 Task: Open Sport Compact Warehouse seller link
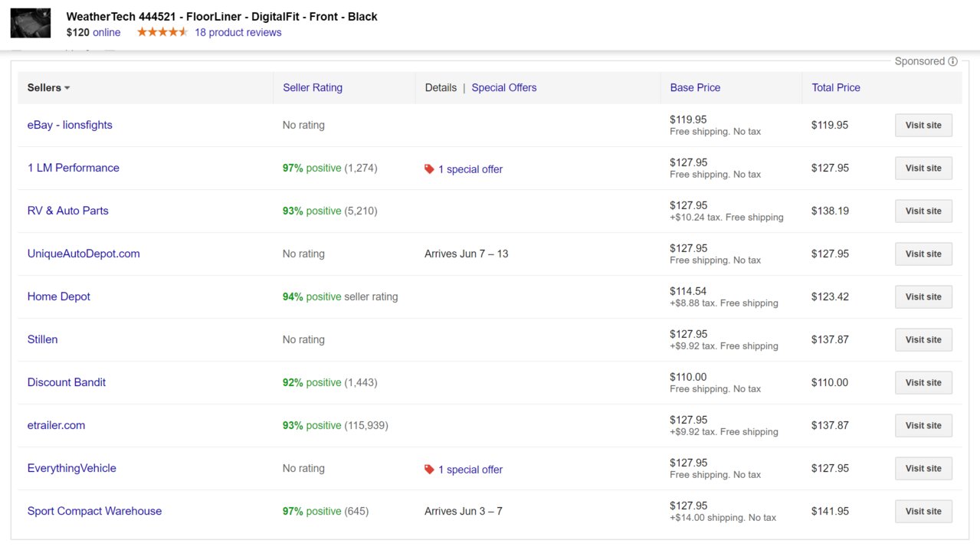(x=95, y=511)
